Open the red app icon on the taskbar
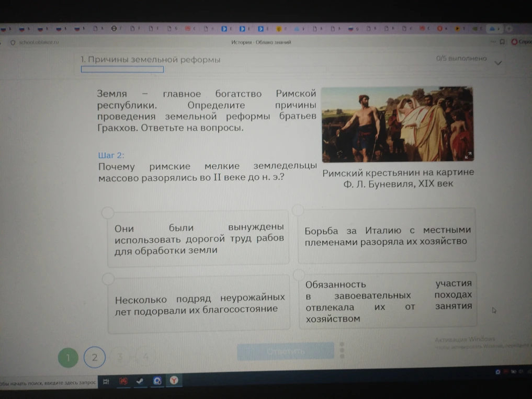The width and height of the screenshot is (532, 399). (123, 381)
